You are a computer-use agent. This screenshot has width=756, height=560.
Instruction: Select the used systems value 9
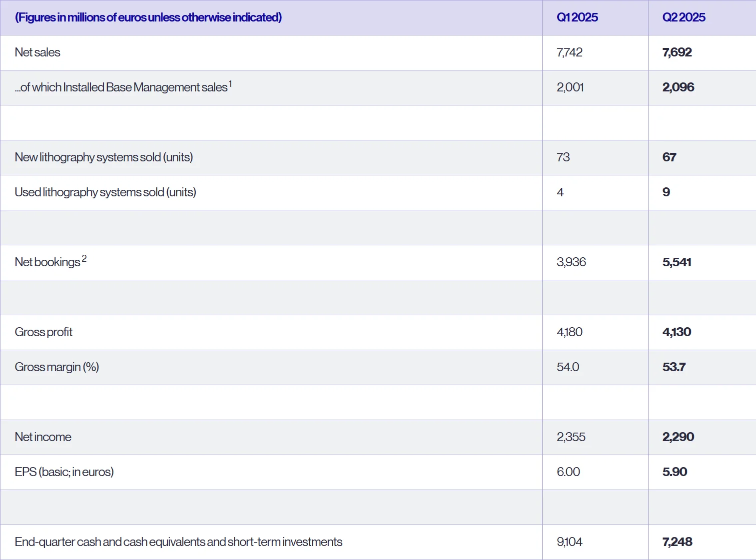tap(666, 192)
